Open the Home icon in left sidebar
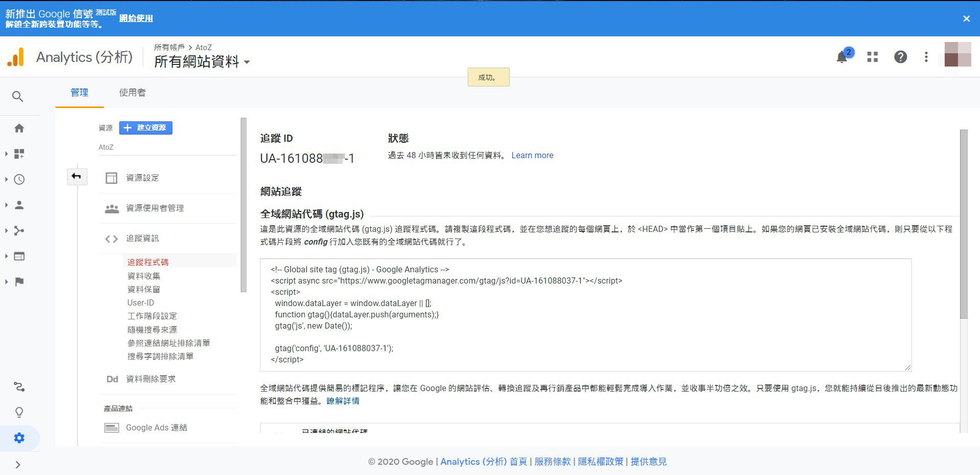 point(19,128)
